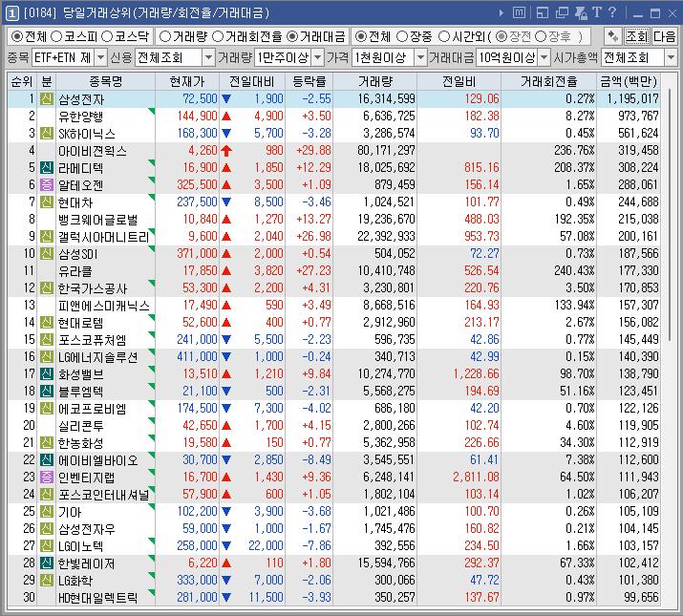This screenshot has height=616, width=683.
Task: Click the 신 badge on 현대차 row
Action: (47, 202)
